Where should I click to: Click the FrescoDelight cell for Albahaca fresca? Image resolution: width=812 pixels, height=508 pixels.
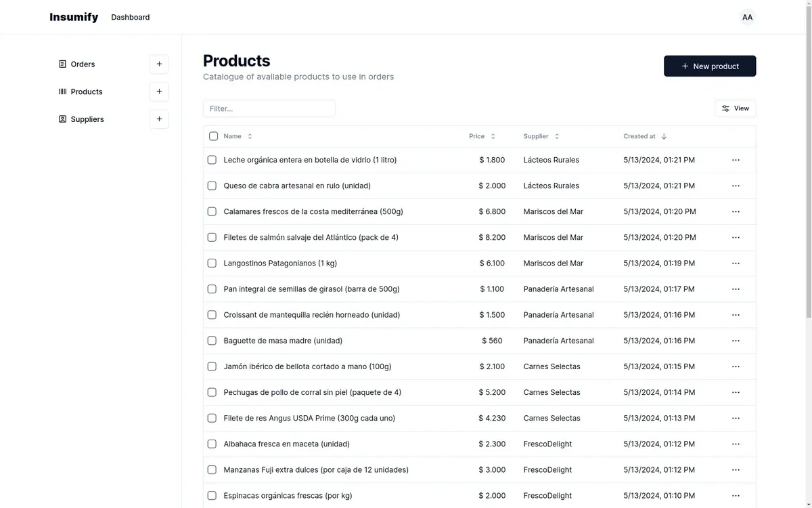tap(548, 444)
